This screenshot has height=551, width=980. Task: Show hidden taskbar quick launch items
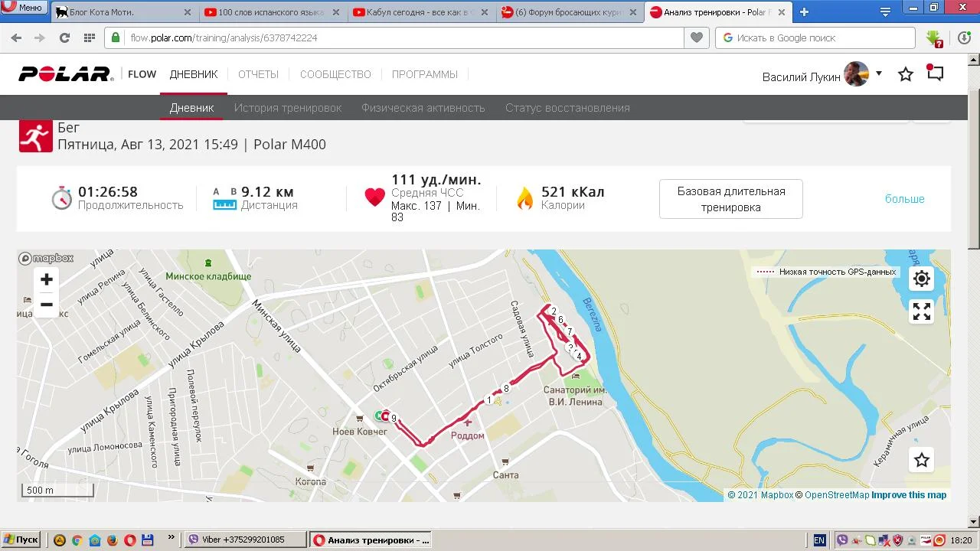(x=171, y=538)
